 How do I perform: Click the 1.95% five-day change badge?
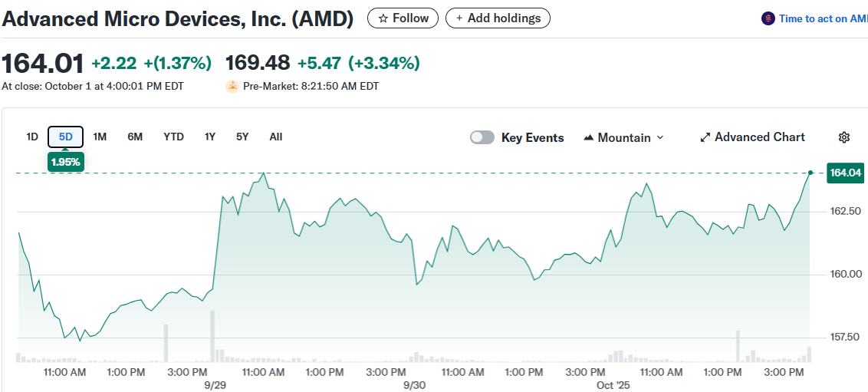[65, 162]
